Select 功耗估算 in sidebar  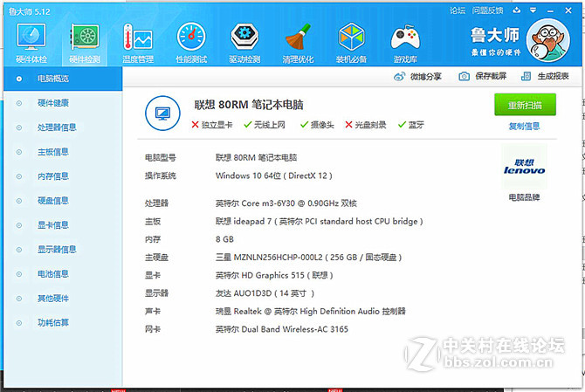63,323
